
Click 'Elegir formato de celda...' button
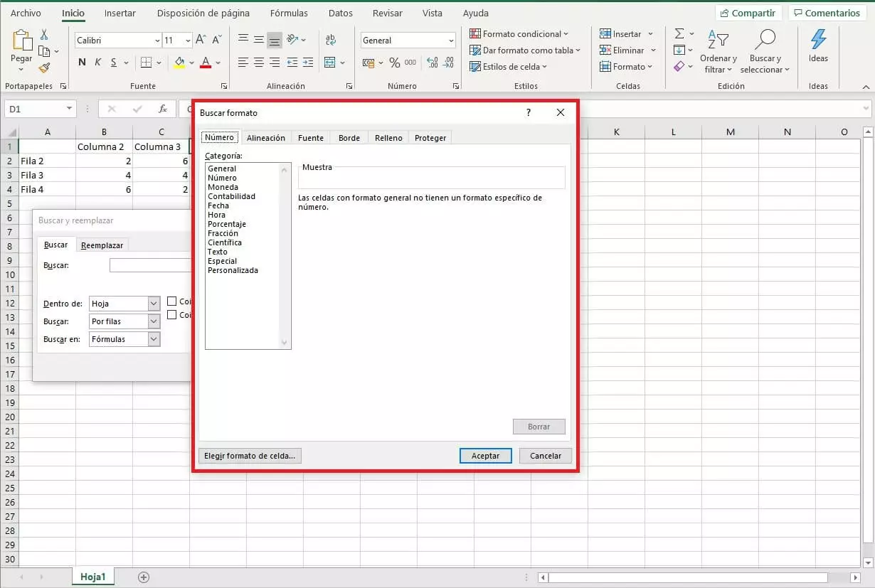click(250, 456)
